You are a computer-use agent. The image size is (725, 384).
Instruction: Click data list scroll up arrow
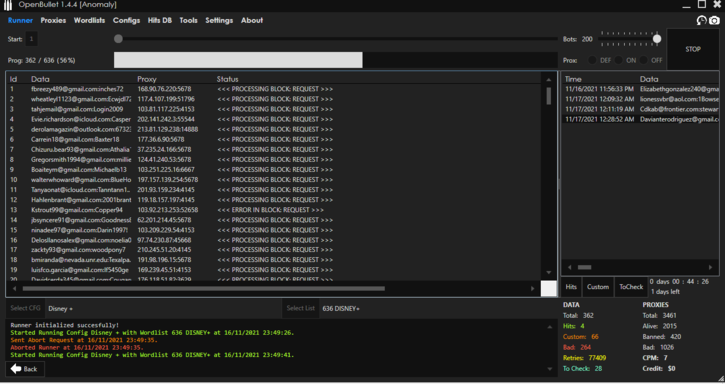pyautogui.click(x=548, y=80)
